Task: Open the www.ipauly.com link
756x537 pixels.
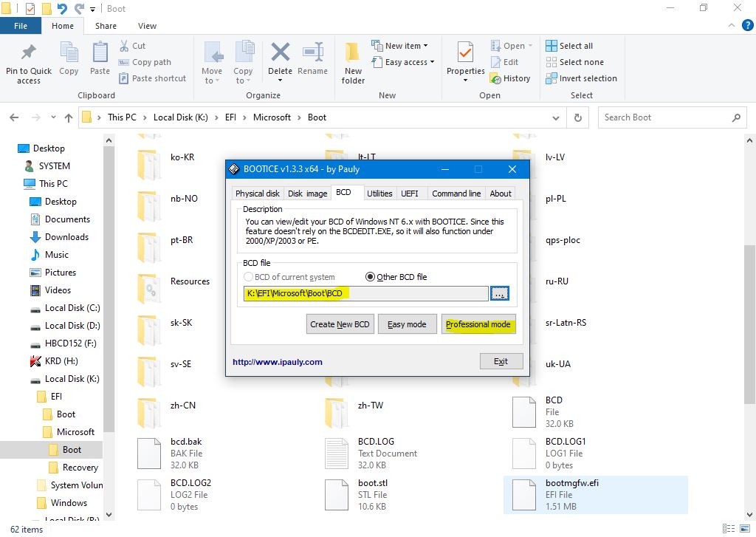Action: (278, 362)
